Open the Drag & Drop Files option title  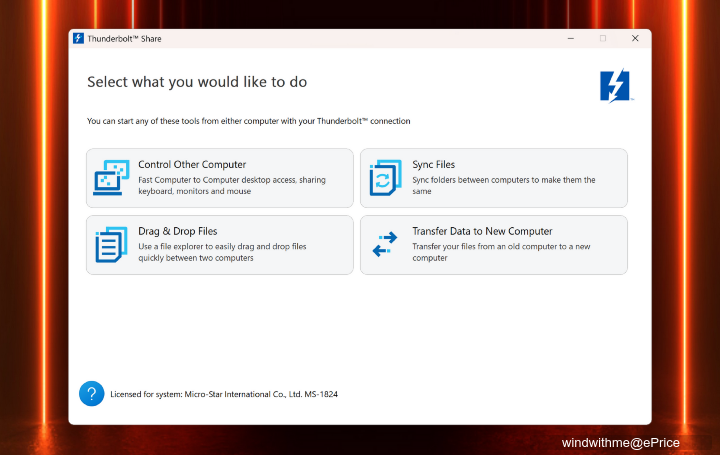[x=177, y=231]
